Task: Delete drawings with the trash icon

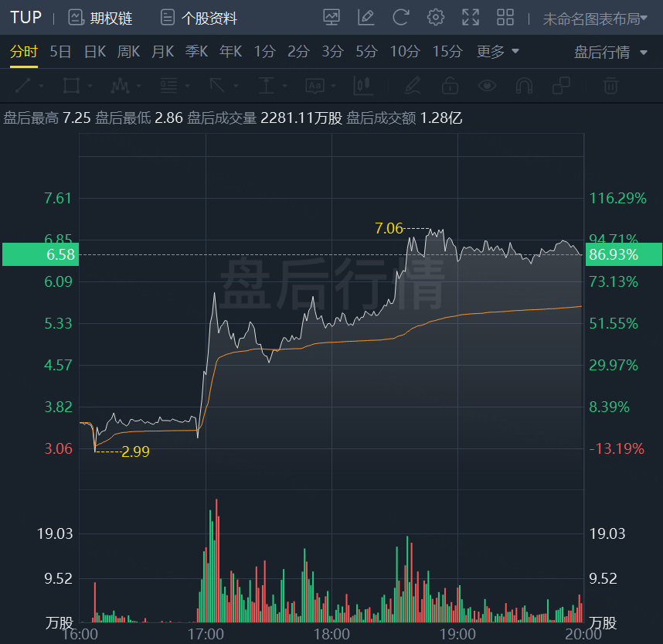Action: [610, 86]
